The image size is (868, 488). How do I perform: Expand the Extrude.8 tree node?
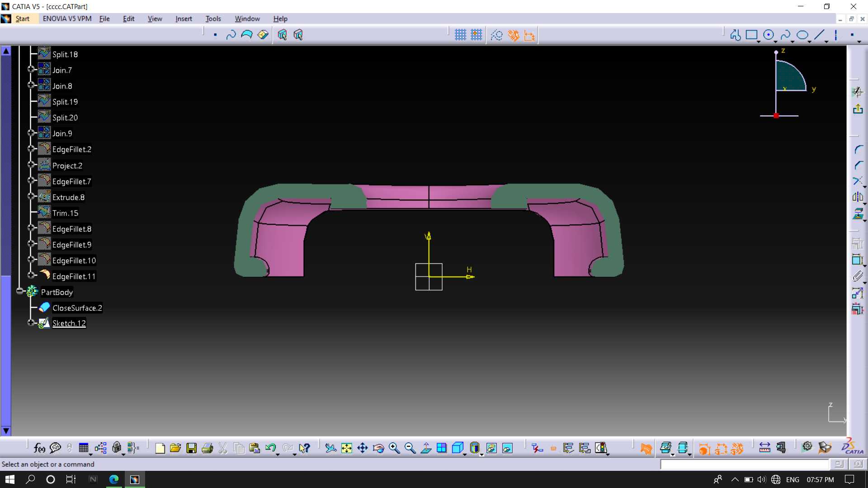pos(31,196)
